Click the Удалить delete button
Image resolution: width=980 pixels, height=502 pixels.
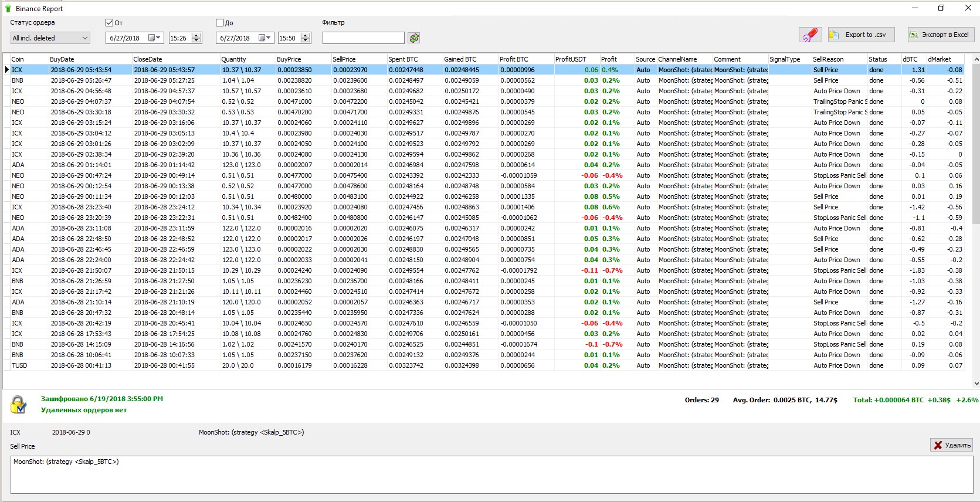point(951,445)
